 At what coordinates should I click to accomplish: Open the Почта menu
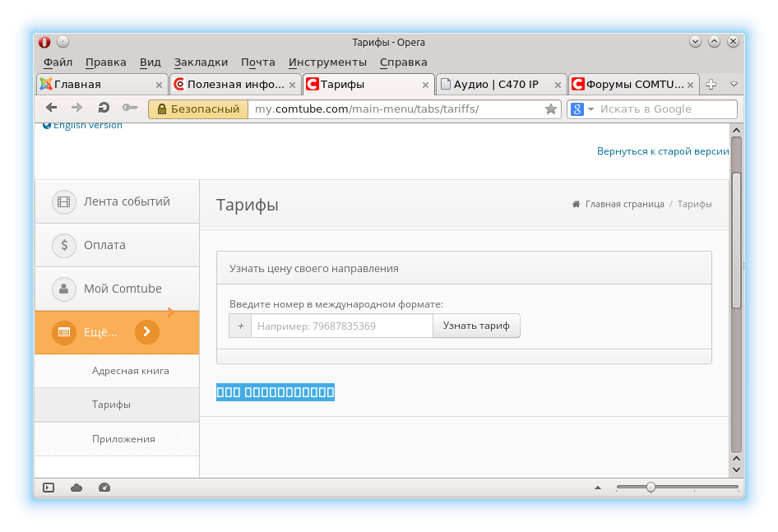pos(257,62)
